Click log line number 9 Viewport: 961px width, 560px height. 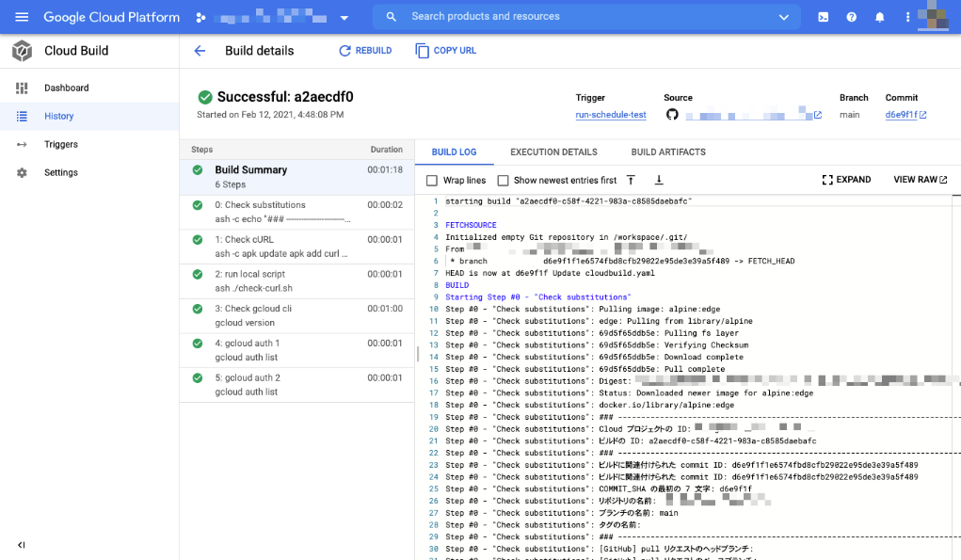coord(436,297)
